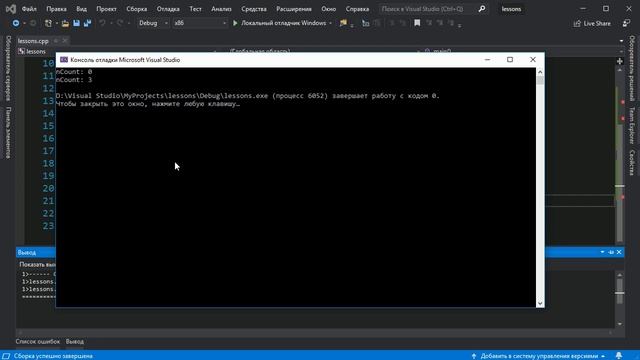Image resolution: width=640 pixels, height=360 pixels.
Task: Open the Team Explorer side tab
Action: 632,125
